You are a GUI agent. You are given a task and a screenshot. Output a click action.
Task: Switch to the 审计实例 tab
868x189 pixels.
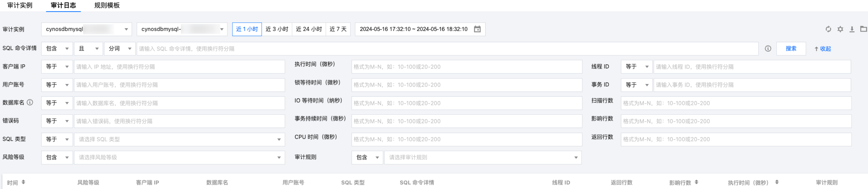19,5
